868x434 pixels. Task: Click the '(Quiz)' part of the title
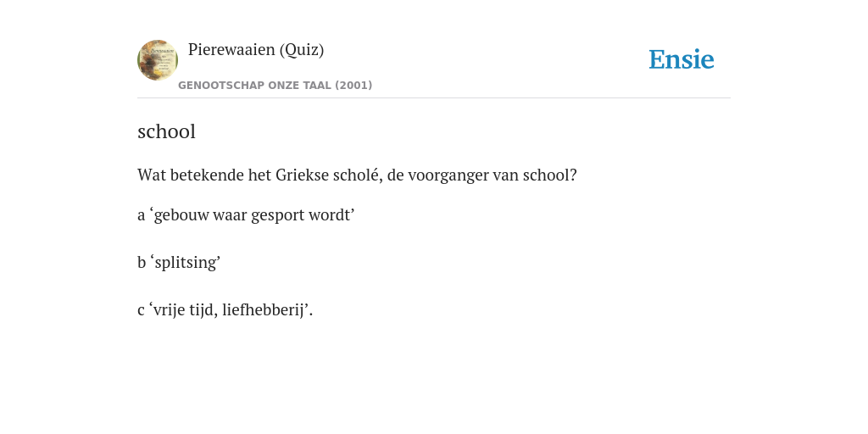302,50
